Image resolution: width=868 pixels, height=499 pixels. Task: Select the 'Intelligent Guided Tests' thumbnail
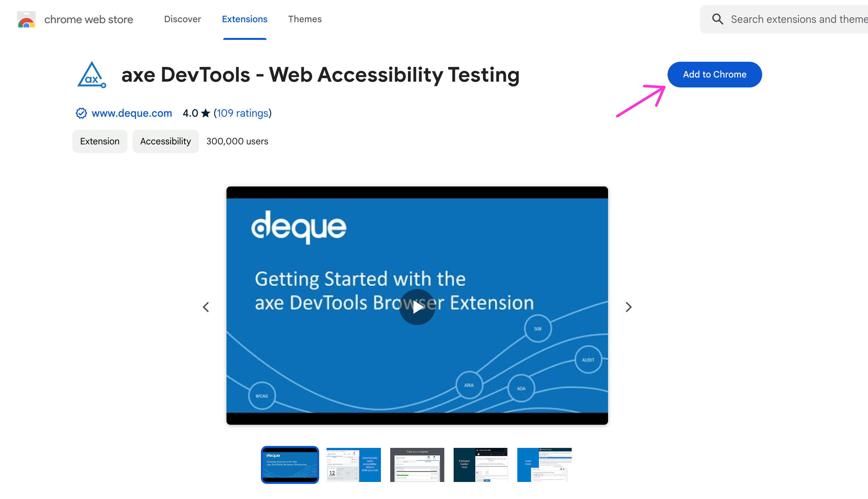pos(480,465)
